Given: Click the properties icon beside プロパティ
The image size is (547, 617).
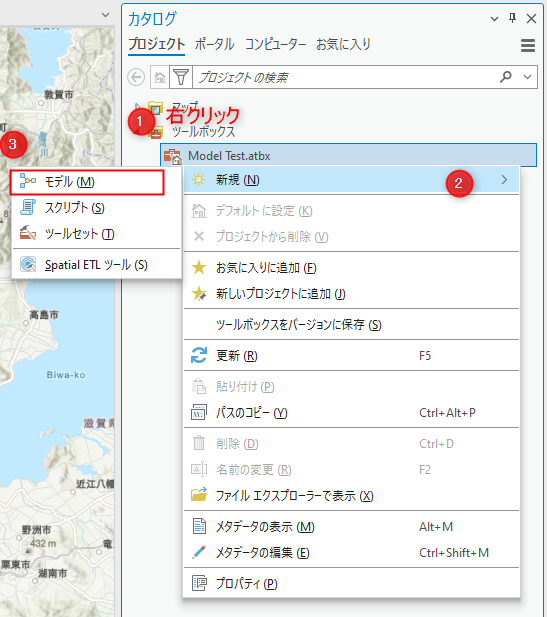Looking at the screenshot, I should [199, 583].
